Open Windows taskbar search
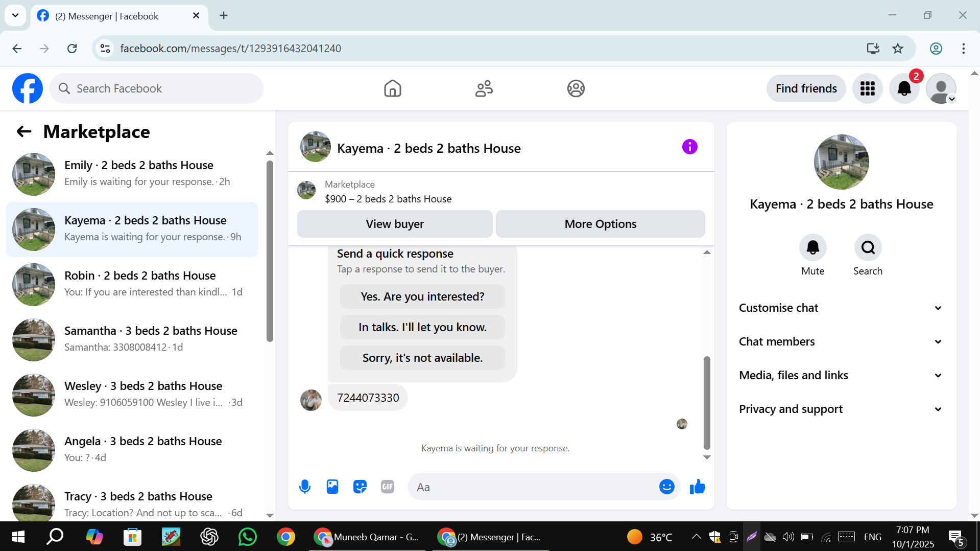Viewport: 980px width, 551px height. [55, 537]
